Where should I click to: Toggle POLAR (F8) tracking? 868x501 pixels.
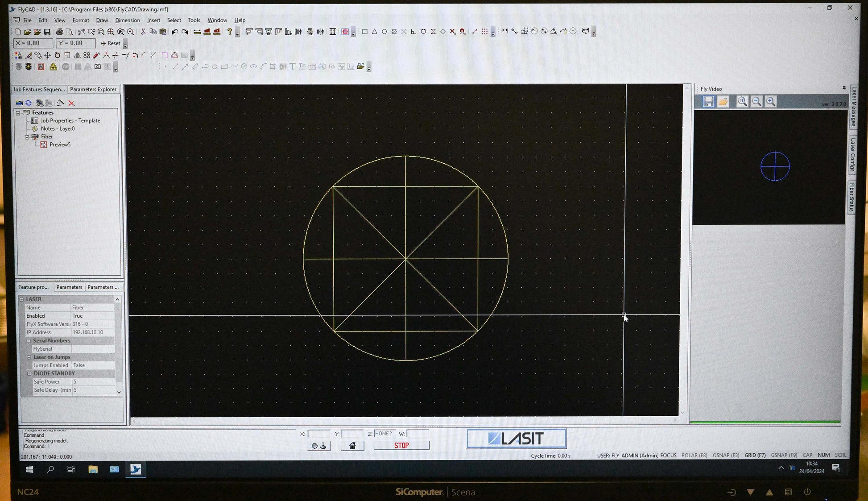tap(694, 455)
